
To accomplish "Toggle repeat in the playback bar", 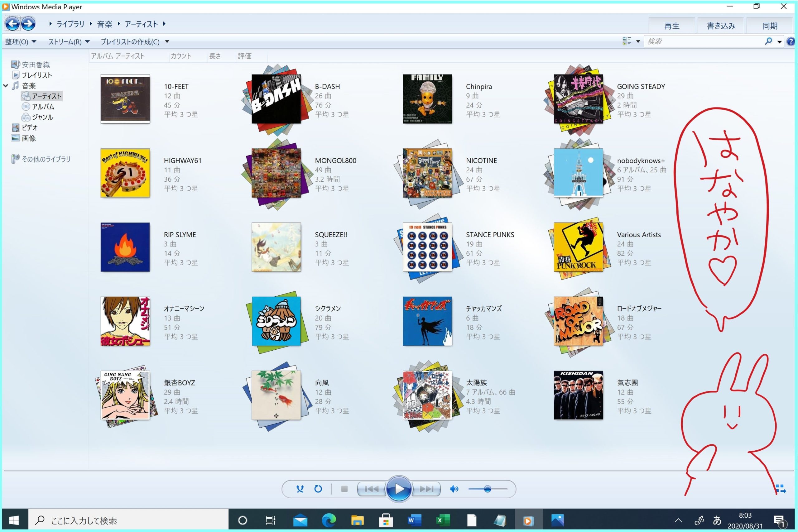I will [x=318, y=489].
